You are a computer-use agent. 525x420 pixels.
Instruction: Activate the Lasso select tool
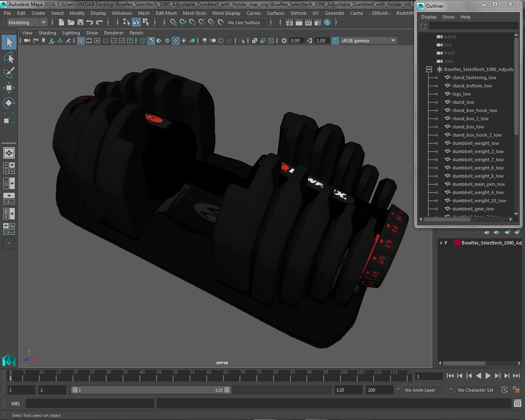[x=9, y=57]
